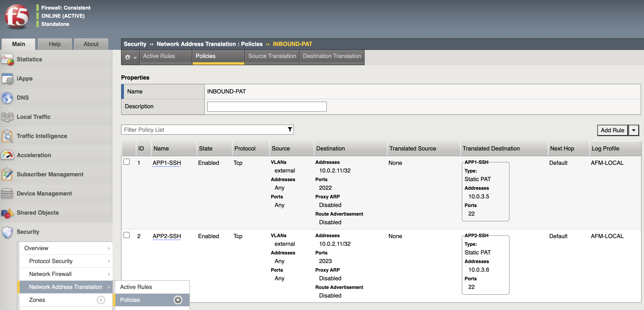The width and height of the screenshot is (644, 310).
Task: Click the Traffic Intelligence clipboard icon
Action: 7,136
